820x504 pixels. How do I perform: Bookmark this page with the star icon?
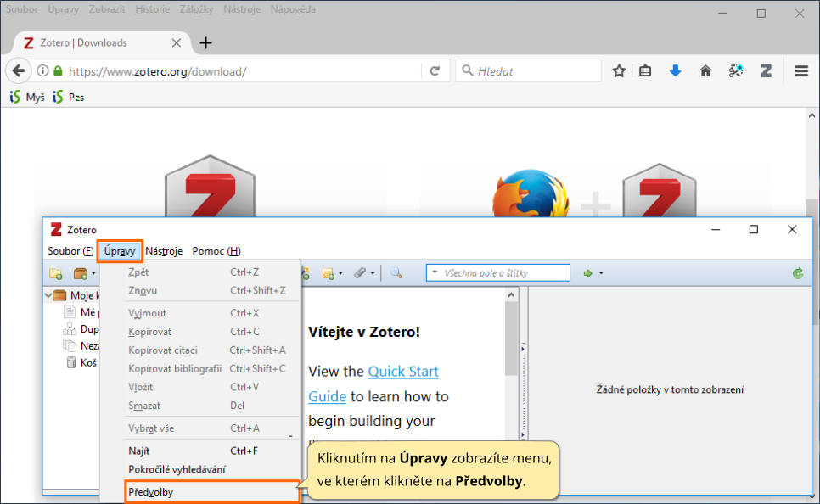tap(619, 71)
